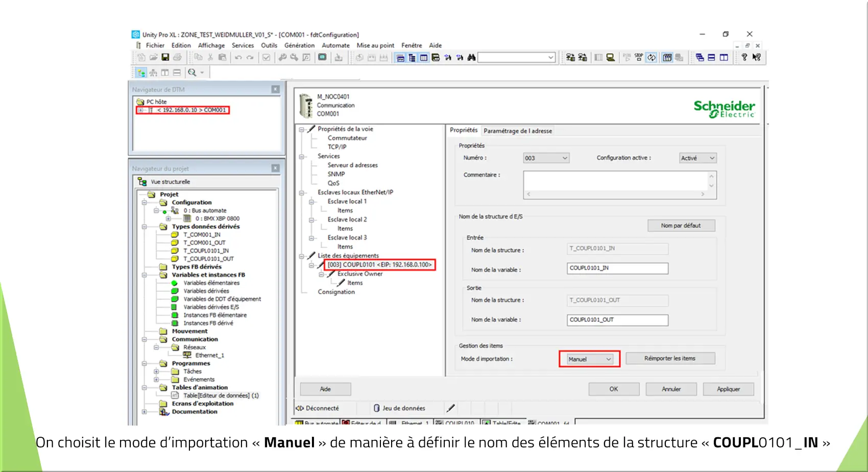Select the Serveur d adresses item
The height and width of the screenshot is (472, 868).
pyautogui.click(x=353, y=166)
